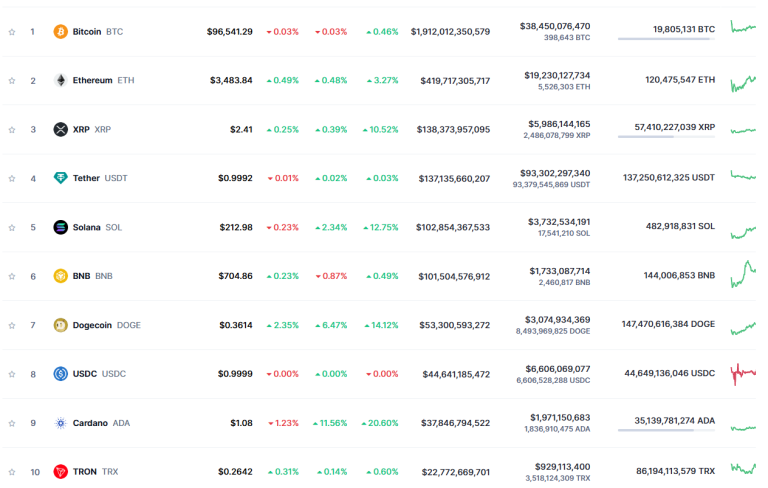The height and width of the screenshot is (488, 768).
Task: Favorite Cardano using its star
Action: pyautogui.click(x=12, y=423)
